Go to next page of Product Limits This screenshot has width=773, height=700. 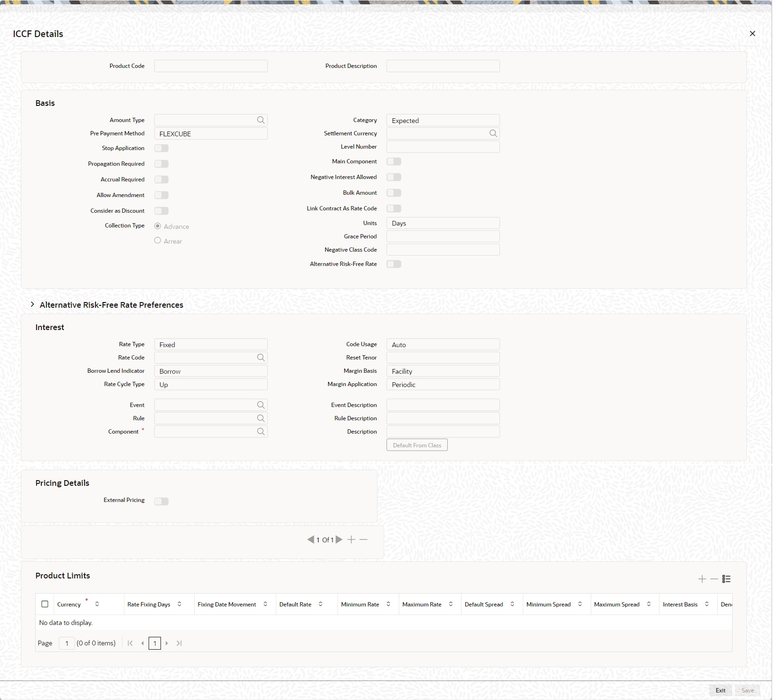coord(167,643)
